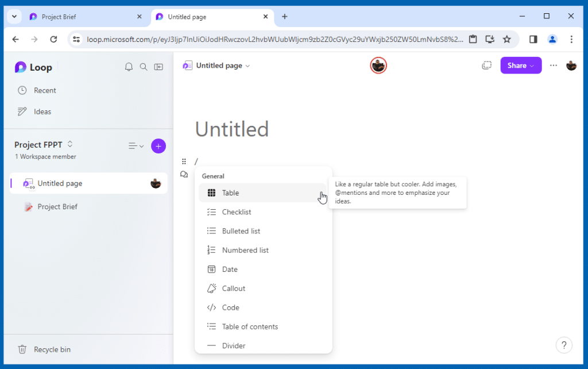Click the Share button

[x=520, y=66]
